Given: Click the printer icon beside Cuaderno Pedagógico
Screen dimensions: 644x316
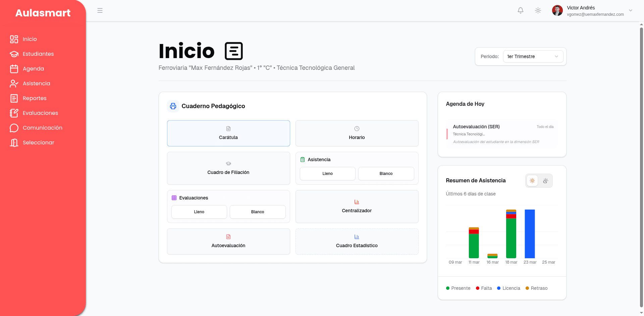Looking at the screenshot, I should tap(173, 106).
